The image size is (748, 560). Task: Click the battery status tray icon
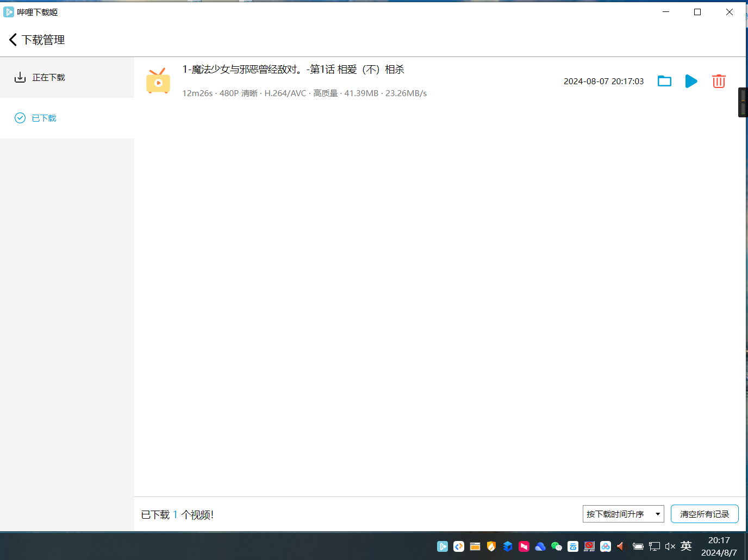point(638,546)
